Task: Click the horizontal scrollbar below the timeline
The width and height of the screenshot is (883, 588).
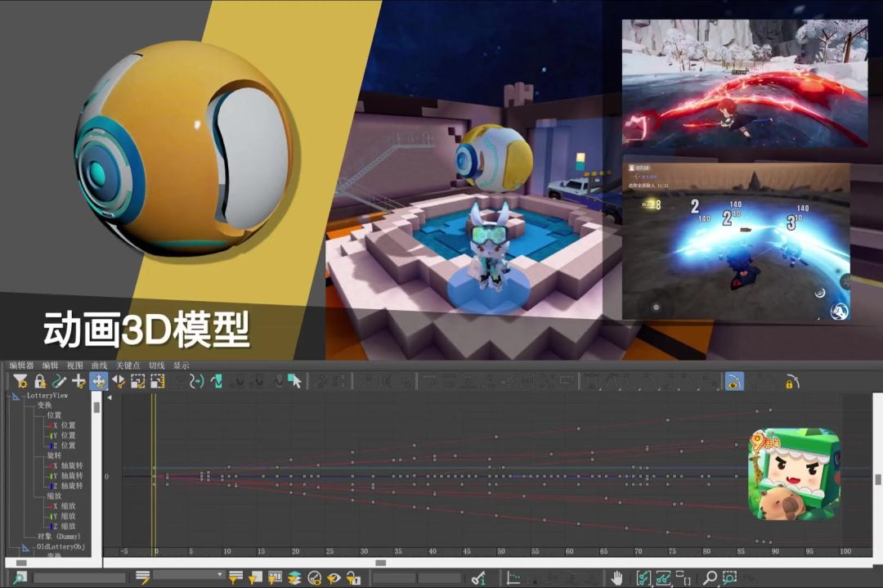Action: pos(380,563)
